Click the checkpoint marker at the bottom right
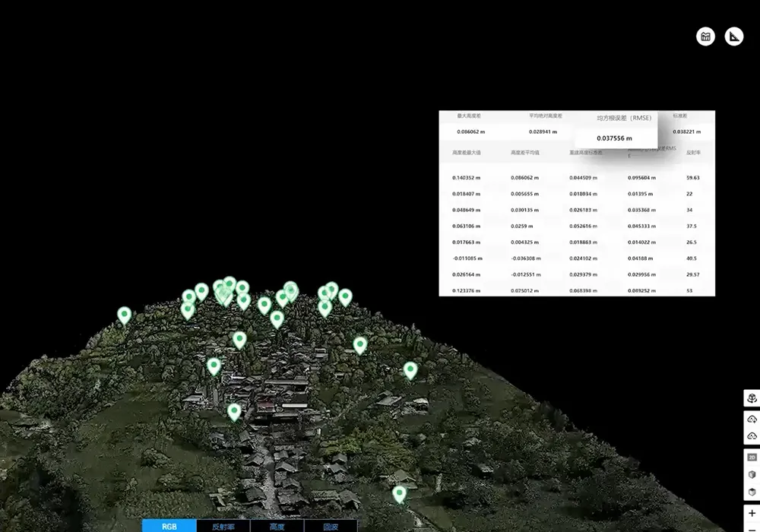The width and height of the screenshot is (760, 532). click(x=400, y=493)
